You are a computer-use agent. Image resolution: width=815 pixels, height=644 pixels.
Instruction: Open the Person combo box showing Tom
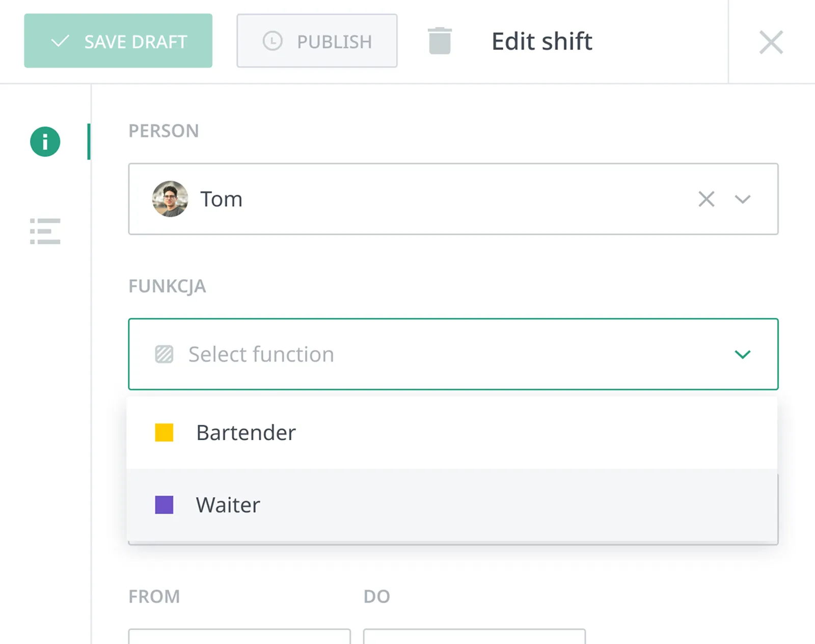[x=453, y=199]
